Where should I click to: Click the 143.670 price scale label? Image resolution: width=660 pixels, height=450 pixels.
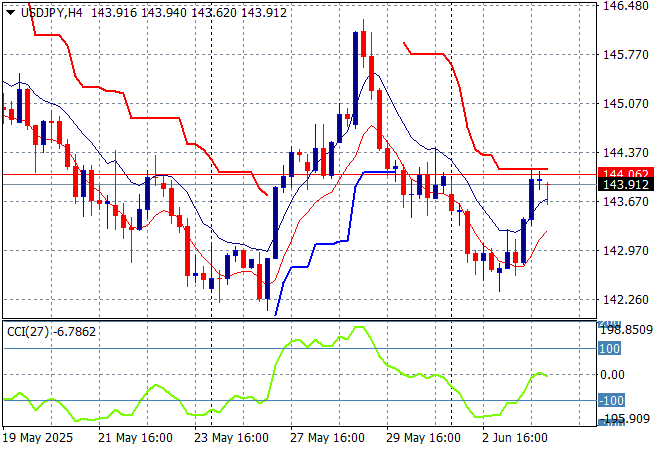(626, 201)
